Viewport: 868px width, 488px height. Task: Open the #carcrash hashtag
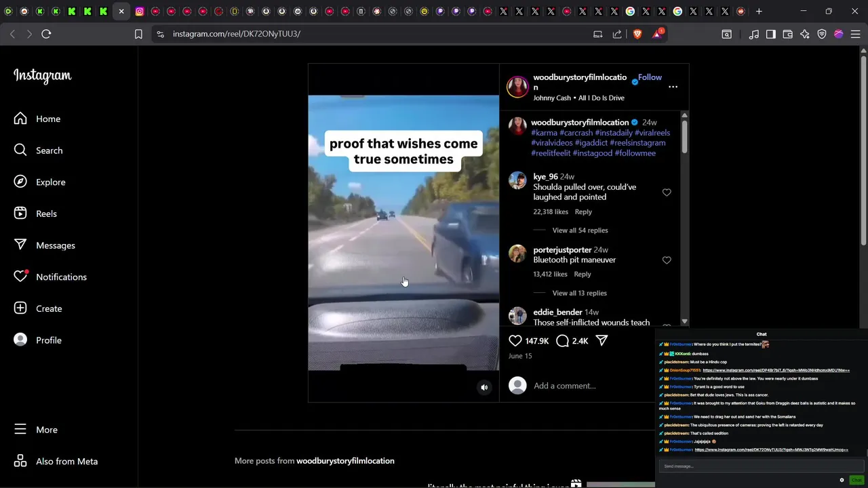[x=576, y=133]
